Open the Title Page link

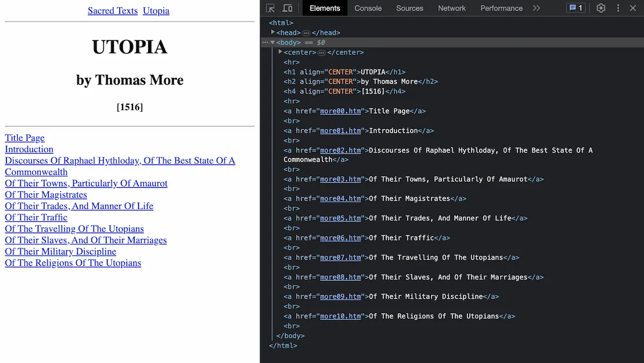25,138
